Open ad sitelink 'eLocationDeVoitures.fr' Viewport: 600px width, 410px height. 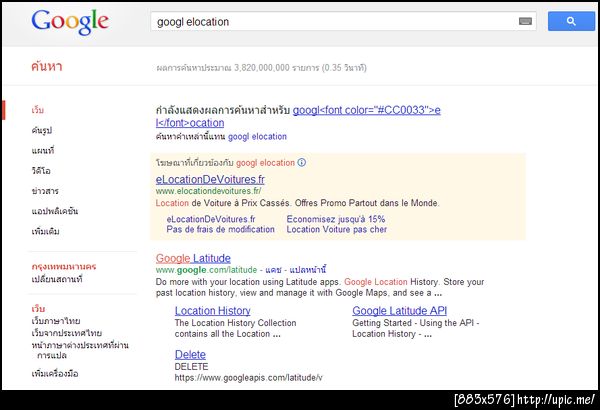211,219
